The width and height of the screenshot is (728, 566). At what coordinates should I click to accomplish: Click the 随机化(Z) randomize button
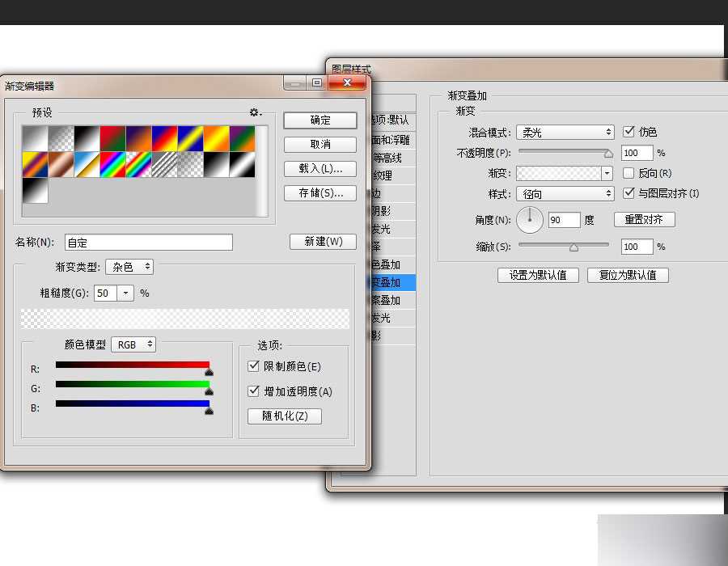tap(285, 416)
